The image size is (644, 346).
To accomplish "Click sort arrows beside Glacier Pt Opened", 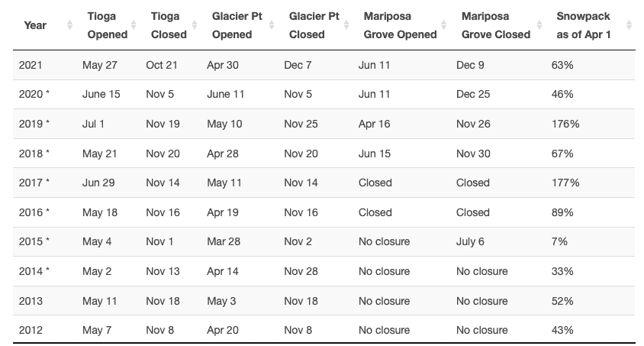I will (x=272, y=25).
